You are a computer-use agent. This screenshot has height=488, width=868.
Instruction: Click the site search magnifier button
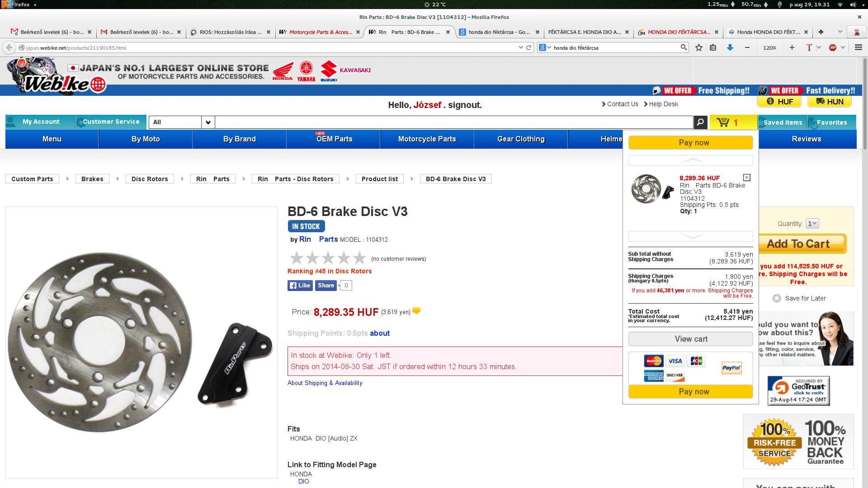700,122
